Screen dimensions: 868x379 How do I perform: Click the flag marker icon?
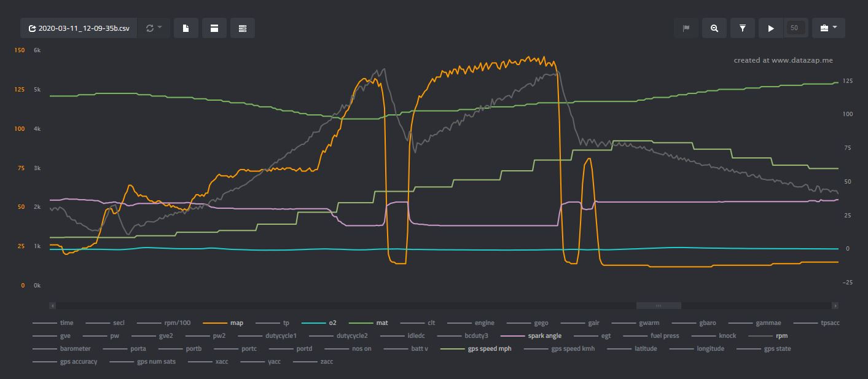[686, 28]
